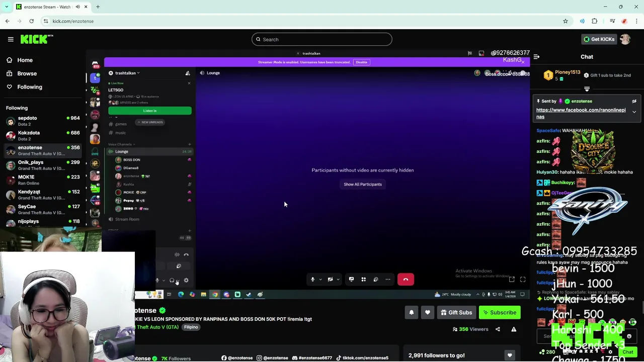This screenshot has height=362, width=644.
Task: Click the disconnect icon in the Discord voice panel
Action: [186, 255]
